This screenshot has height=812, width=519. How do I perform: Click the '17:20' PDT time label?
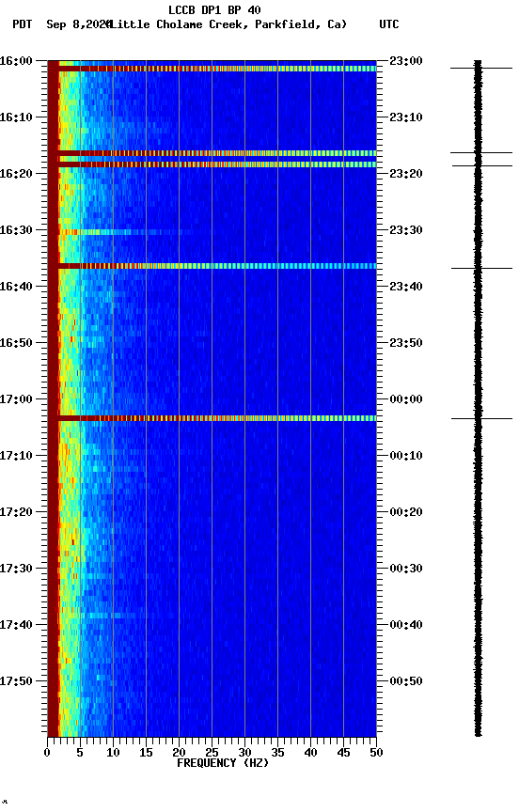pos(16,512)
